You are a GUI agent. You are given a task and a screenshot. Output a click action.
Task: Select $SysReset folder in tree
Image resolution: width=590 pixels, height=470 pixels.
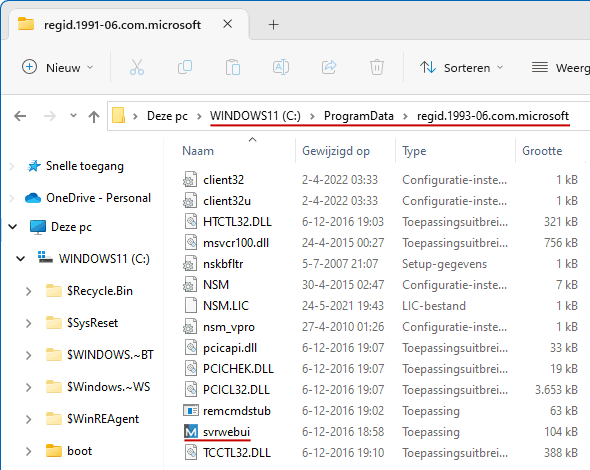tap(92, 323)
